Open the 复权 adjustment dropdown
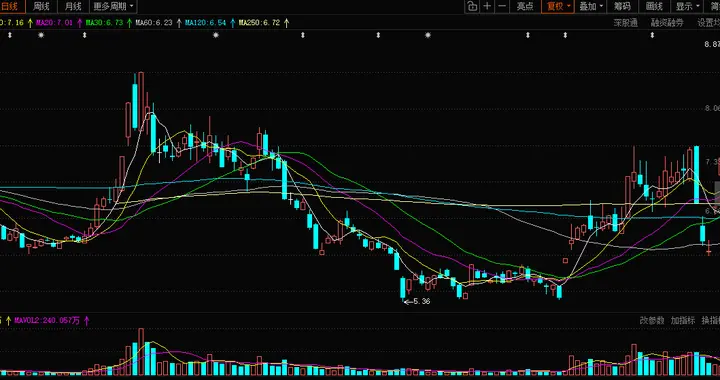The height and width of the screenshot is (380, 720). pos(557,6)
